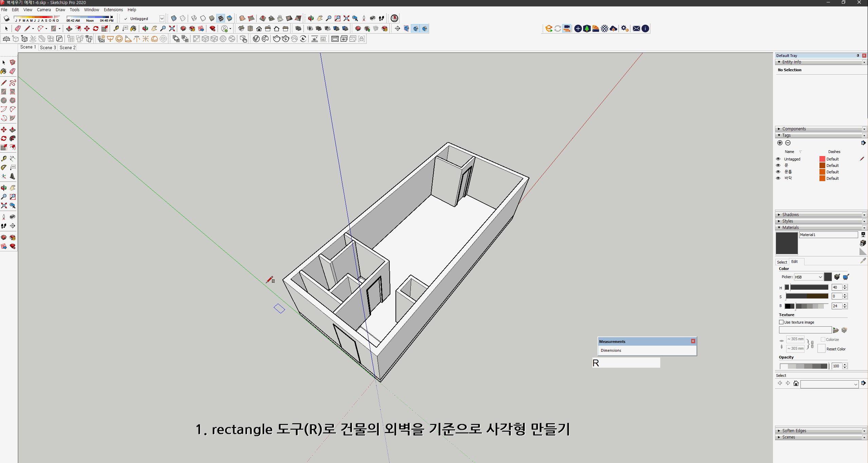Select the Eraser tool
The image size is (868, 463).
12,71
